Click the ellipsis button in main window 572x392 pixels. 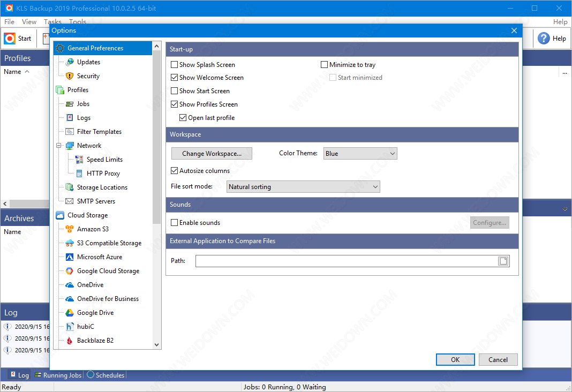click(565, 73)
